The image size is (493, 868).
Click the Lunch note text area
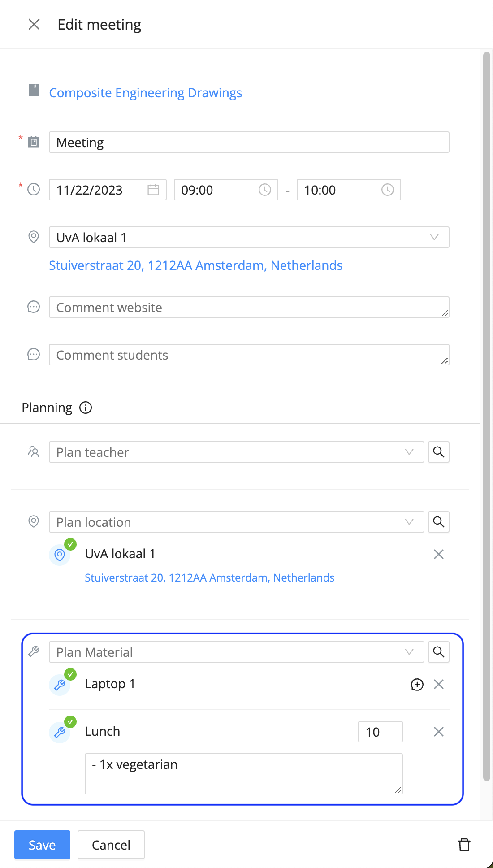coord(244,774)
